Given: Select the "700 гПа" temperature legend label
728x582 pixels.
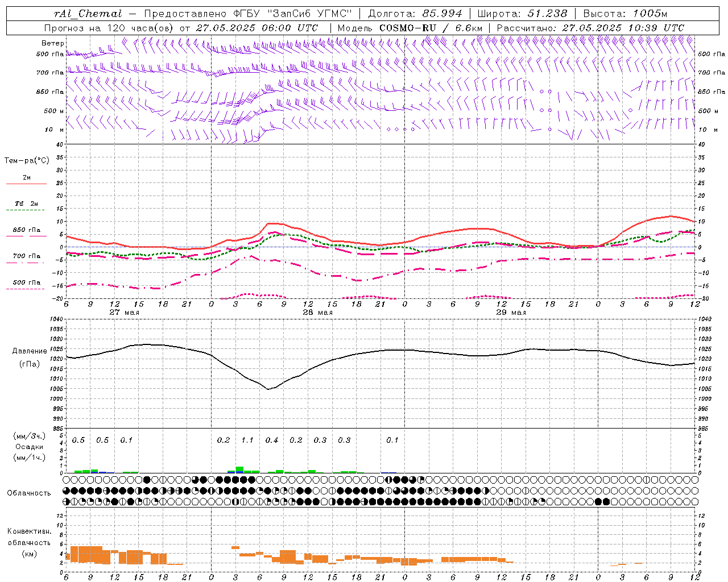Looking at the screenshot, I should 27,256.
